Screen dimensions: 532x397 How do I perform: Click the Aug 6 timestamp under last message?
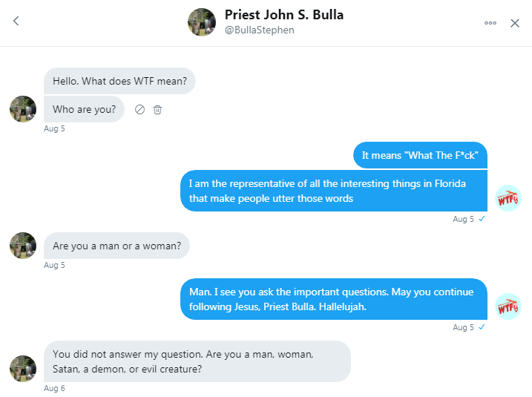(x=54, y=388)
